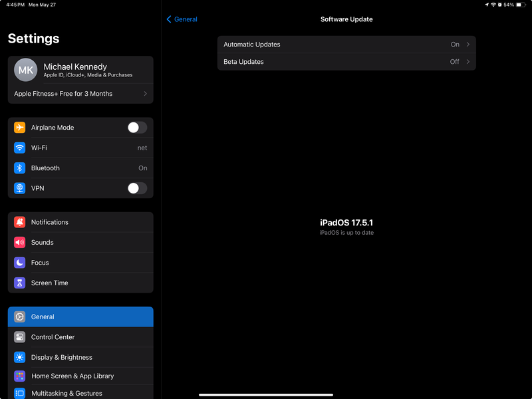Open the Screen Time settings row
The image size is (532, 399).
coord(80,283)
